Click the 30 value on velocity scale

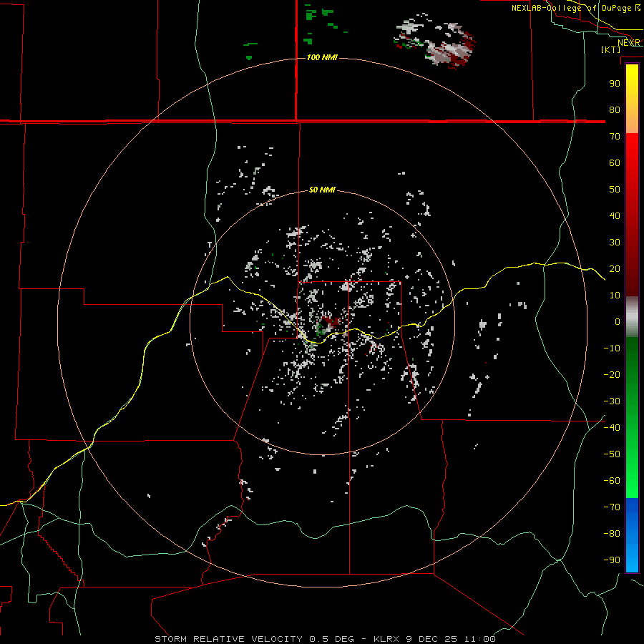click(x=615, y=243)
